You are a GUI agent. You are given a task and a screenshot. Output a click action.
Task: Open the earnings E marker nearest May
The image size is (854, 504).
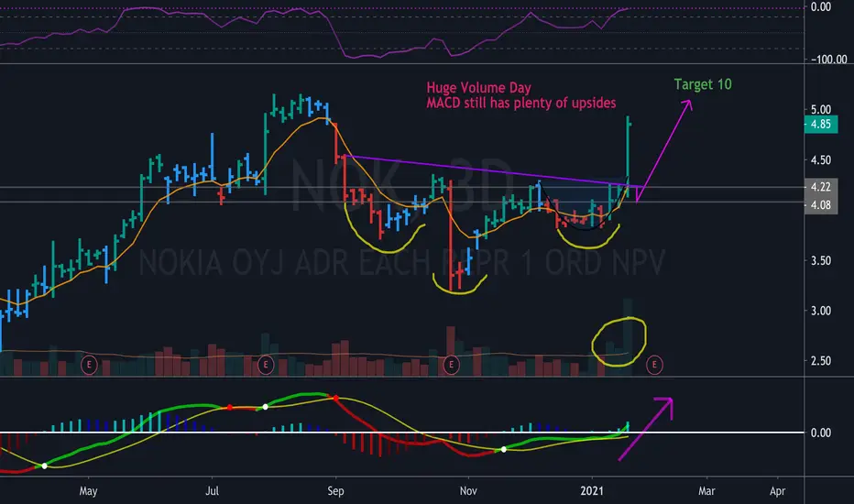[89, 364]
